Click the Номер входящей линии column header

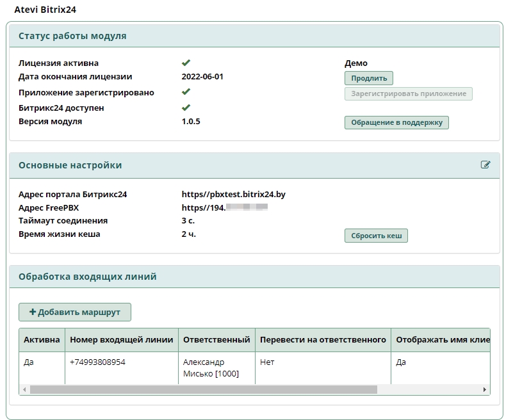tap(121, 340)
